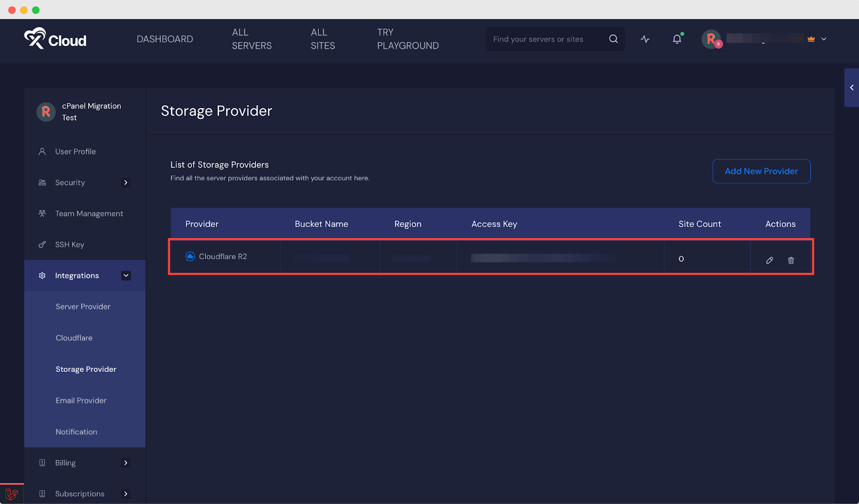Open the Email Provider page
Image resolution: width=859 pixels, height=504 pixels.
[81, 400]
